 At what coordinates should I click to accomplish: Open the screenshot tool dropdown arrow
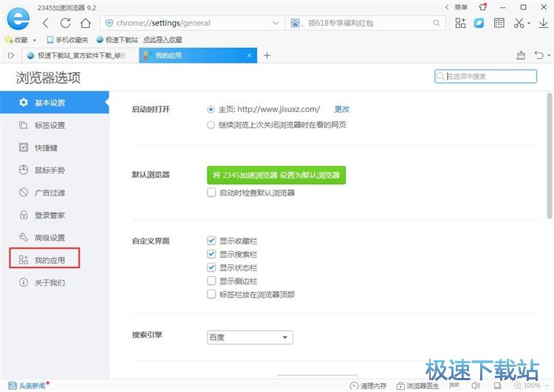point(529,24)
